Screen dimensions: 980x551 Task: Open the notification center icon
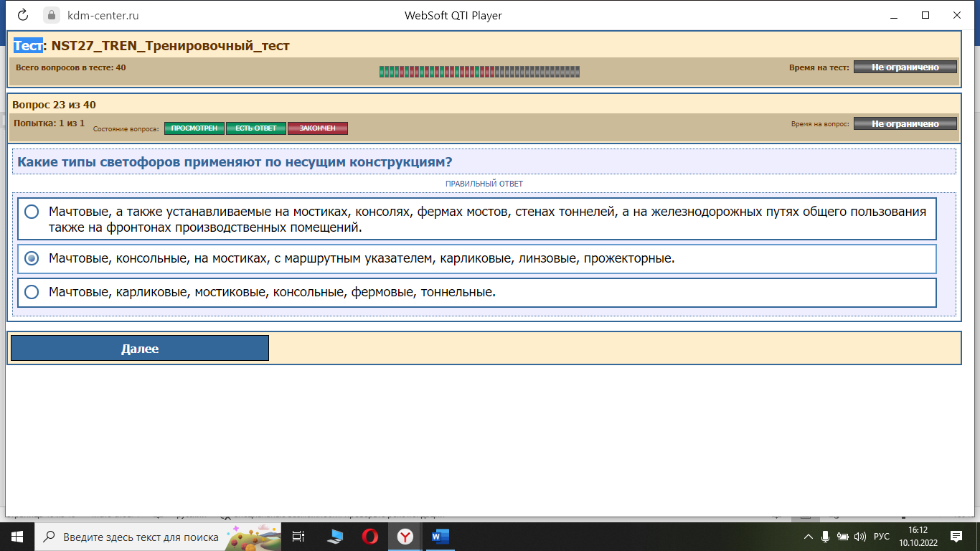pos(956,536)
